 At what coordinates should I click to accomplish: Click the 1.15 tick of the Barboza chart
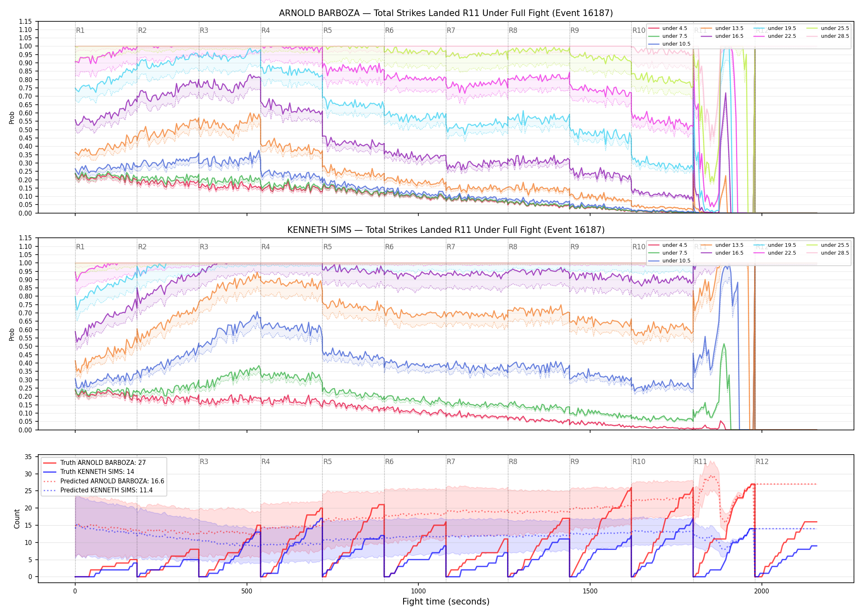point(25,21)
